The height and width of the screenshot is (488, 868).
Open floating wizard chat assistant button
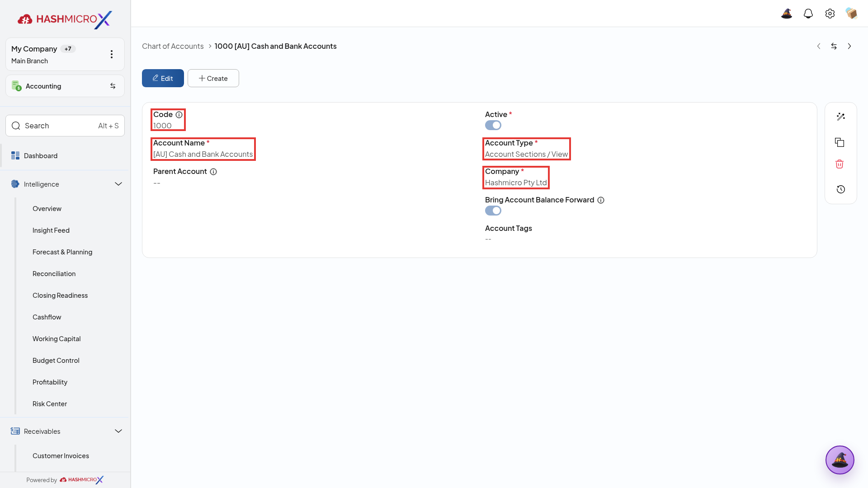coord(840,460)
